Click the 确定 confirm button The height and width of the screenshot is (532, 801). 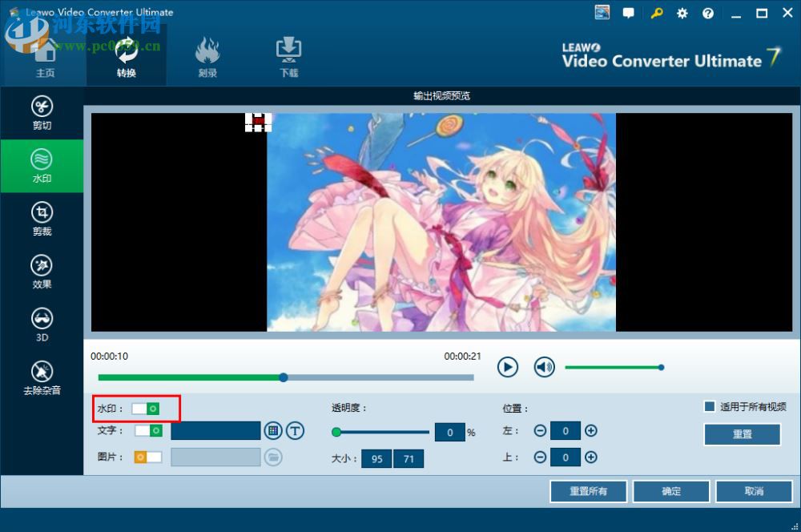[670, 491]
